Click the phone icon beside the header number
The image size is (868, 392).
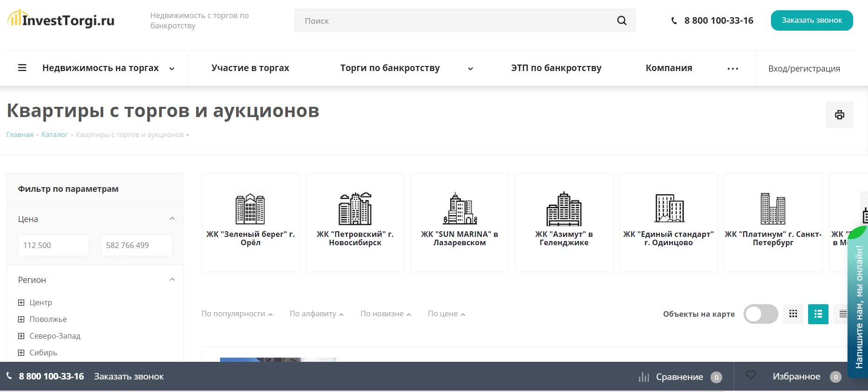(x=674, y=21)
